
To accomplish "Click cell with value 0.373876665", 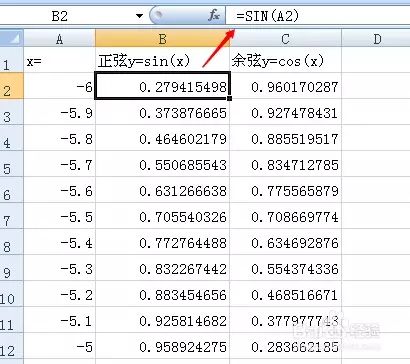I will pos(162,112).
